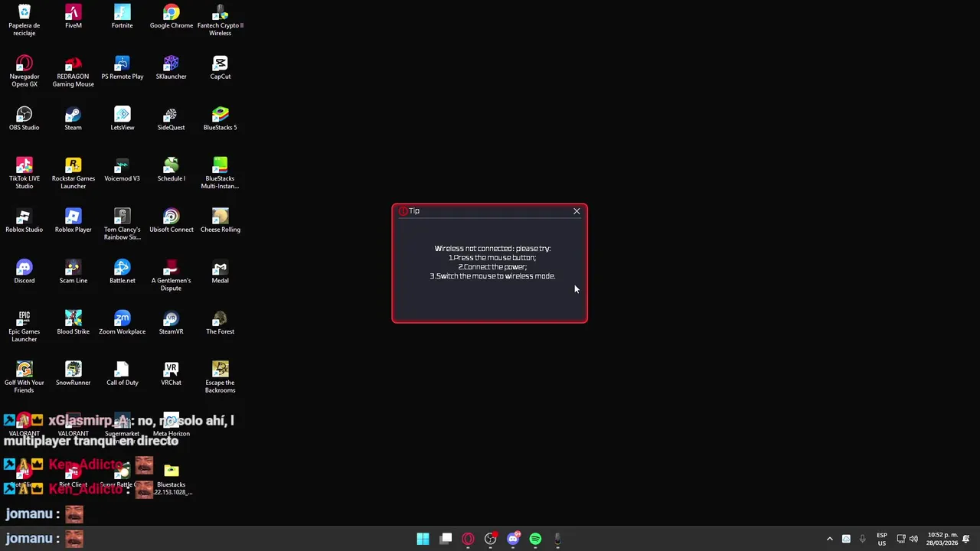The width and height of the screenshot is (980, 551).
Task: Click '3.Switch the mouse to wireless mode.' line
Action: 492,275
